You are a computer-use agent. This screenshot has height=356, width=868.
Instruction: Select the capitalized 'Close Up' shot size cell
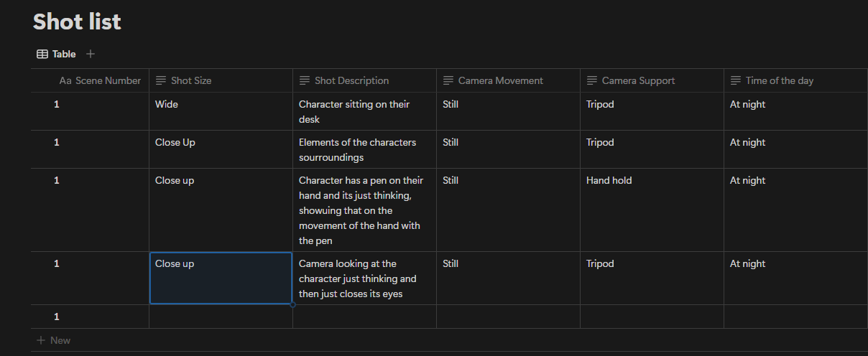click(x=221, y=149)
